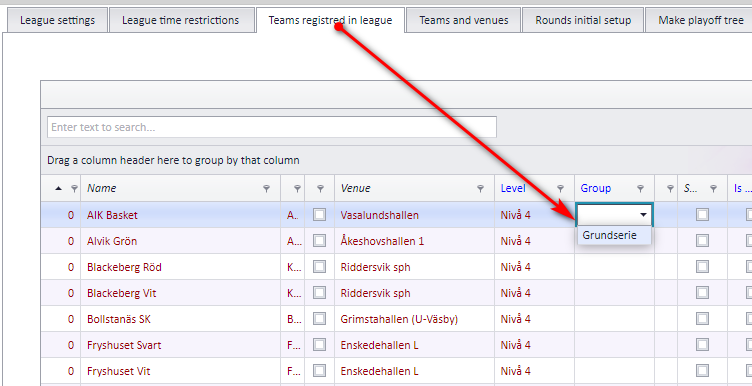Viewport: 752px width, 386px height.
Task: Toggle Blackeberg Röd checkbox in S... column
Action: [x=703, y=266]
